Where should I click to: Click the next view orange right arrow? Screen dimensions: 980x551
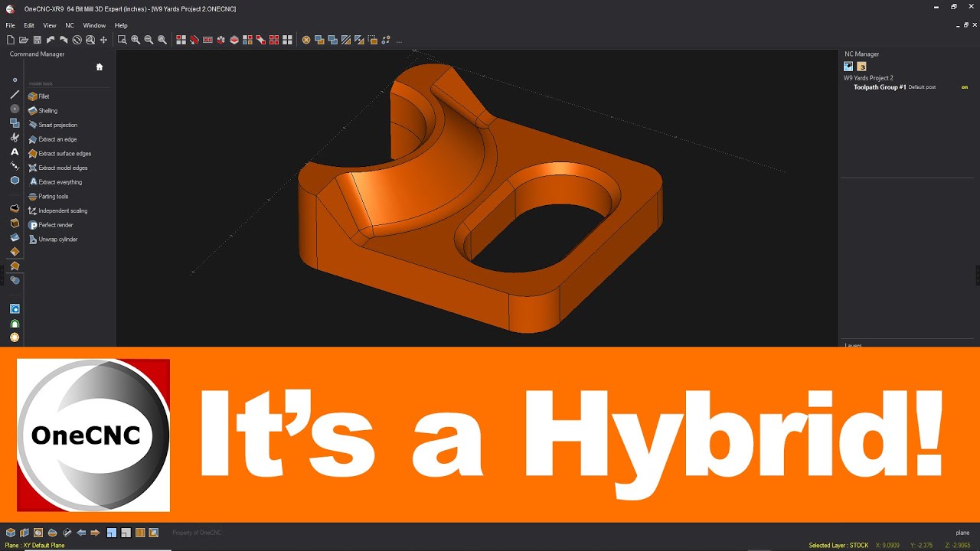[x=95, y=533]
